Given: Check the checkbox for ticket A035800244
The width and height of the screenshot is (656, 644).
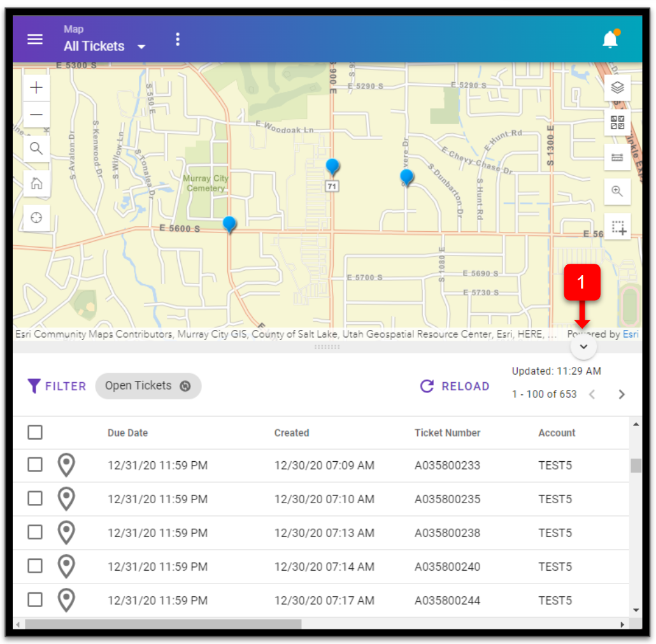Looking at the screenshot, I should 35,599.
